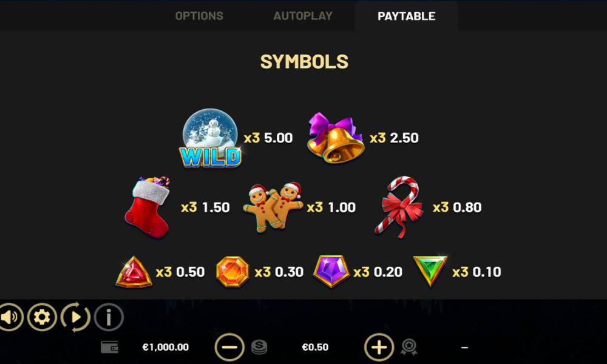This screenshot has height=364, width=607.
Task: Click the candy cane symbol
Action: pyautogui.click(x=399, y=207)
